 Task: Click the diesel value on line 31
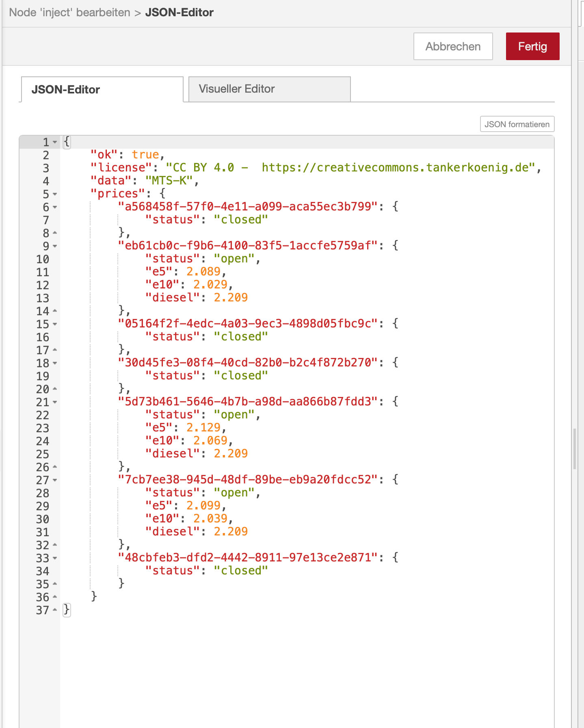[x=231, y=532]
